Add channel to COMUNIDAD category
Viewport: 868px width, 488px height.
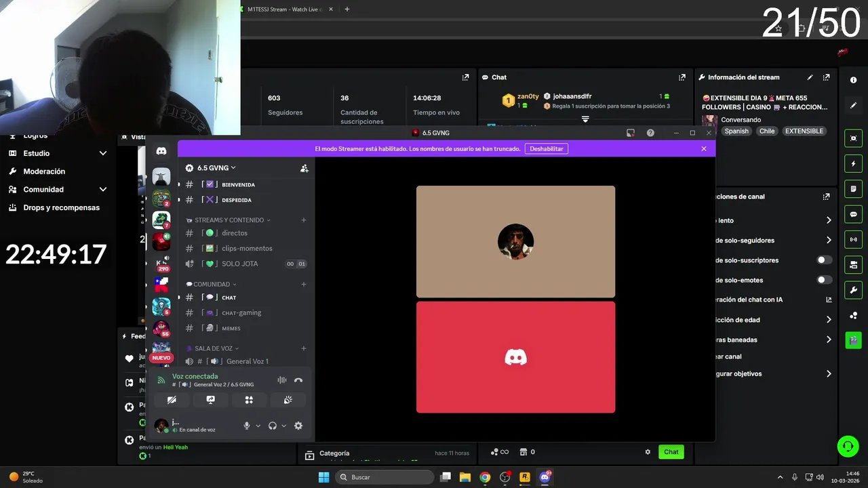click(304, 285)
